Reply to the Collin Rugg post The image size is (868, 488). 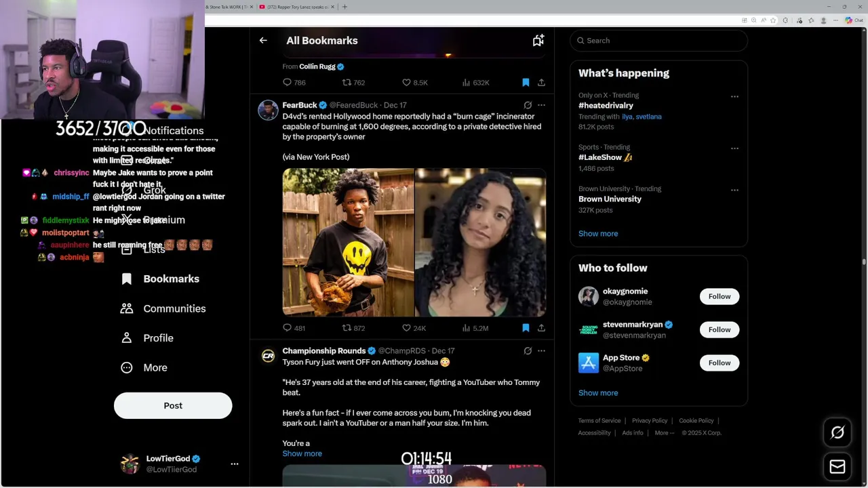[x=294, y=83]
